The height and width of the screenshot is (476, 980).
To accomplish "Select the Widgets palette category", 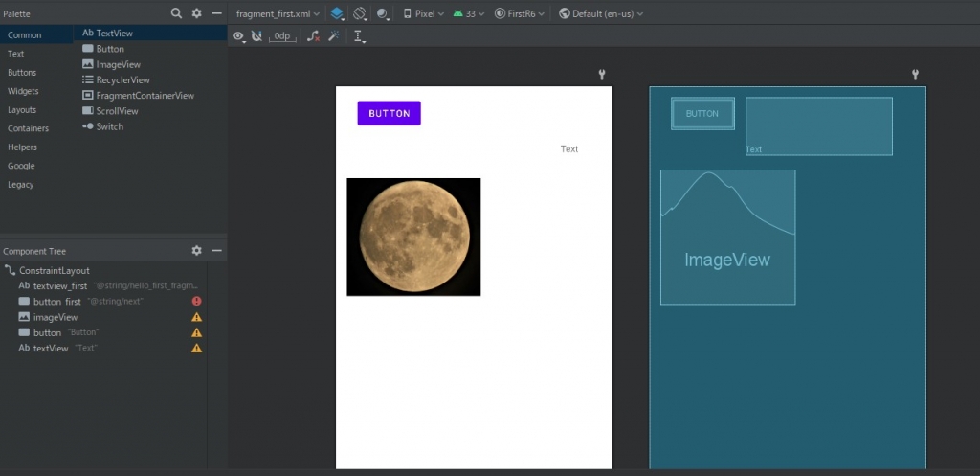I will point(23,91).
